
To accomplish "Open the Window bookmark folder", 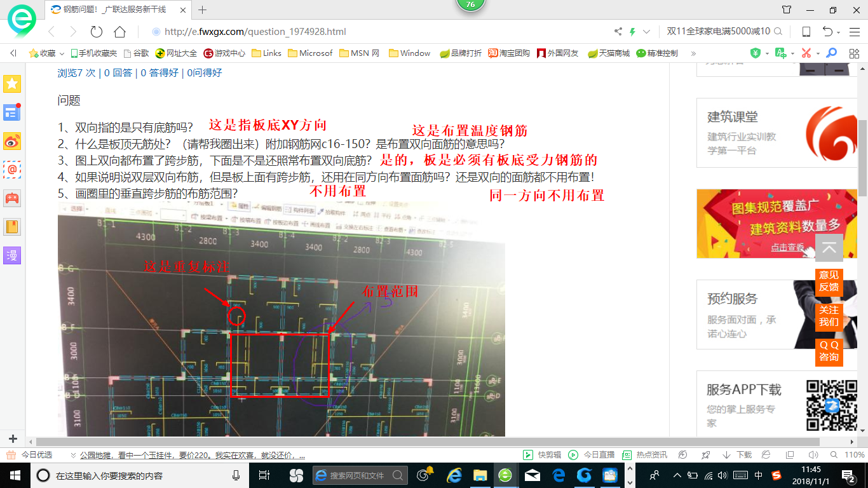I will (x=409, y=53).
